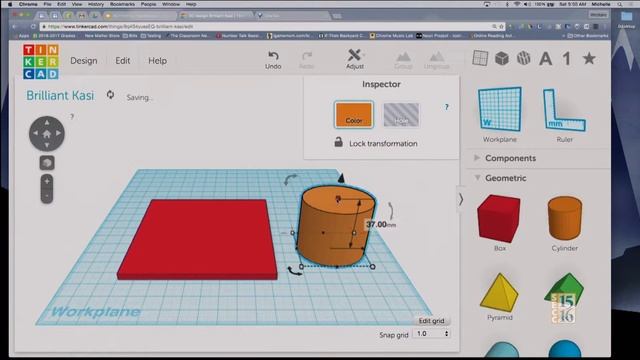Select the Ruler helper tool
Screen dimensions: 640x360
point(564,114)
